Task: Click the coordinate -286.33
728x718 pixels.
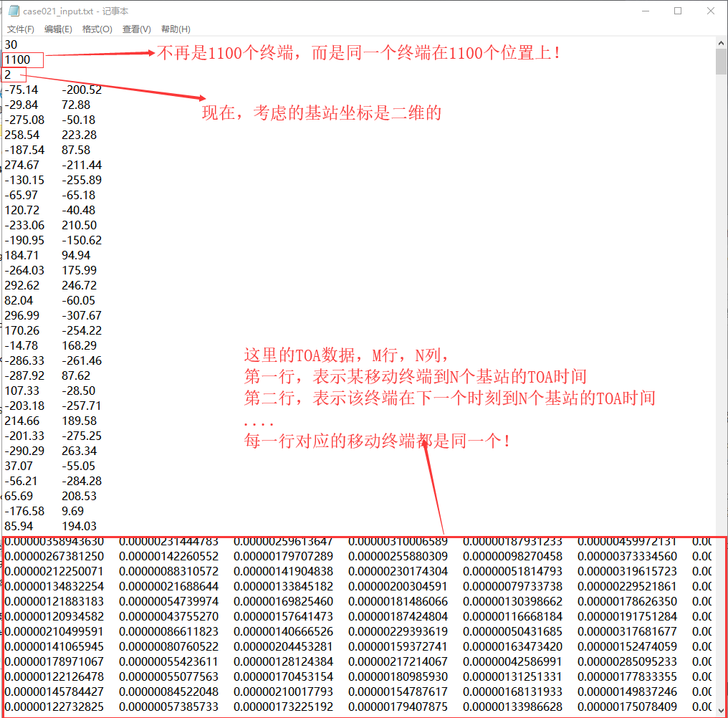Action: click(x=24, y=361)
